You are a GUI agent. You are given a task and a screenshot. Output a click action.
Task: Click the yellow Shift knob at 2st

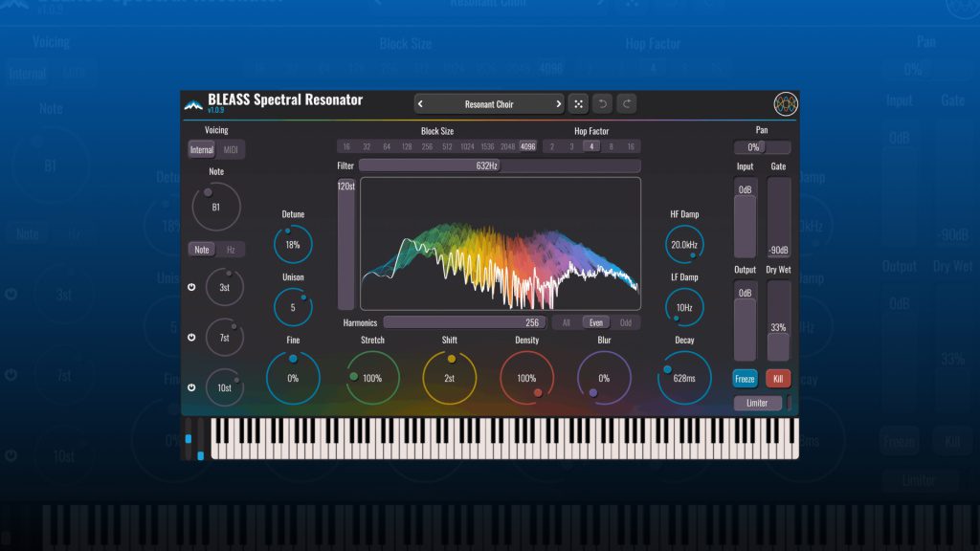449,378
